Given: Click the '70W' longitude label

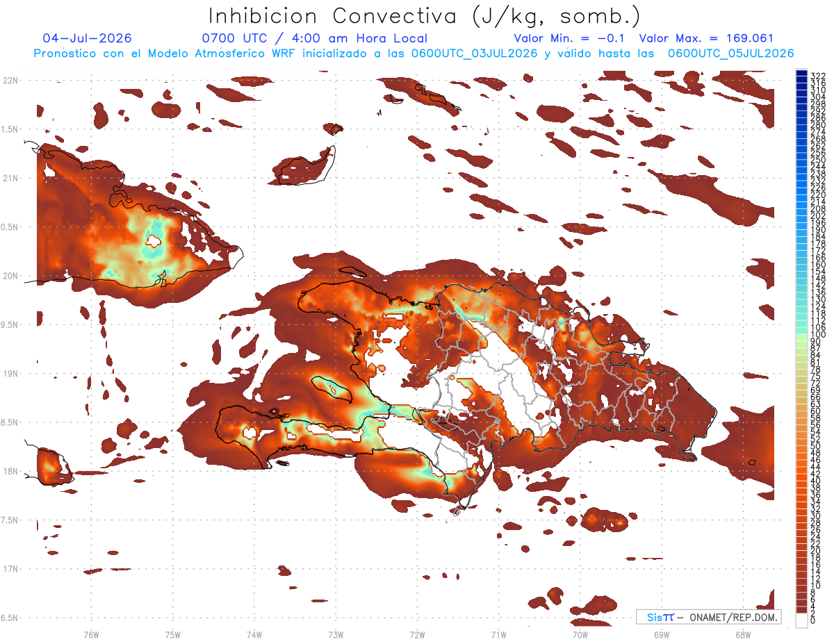Looking at the screenshot, I should pyautogui.click(x=580, y=634).
